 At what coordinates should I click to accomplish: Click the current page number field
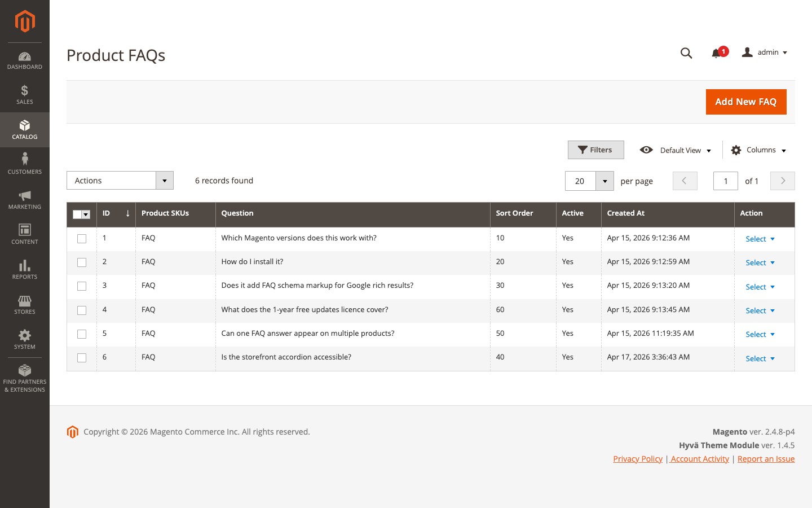tap(726, 181)
